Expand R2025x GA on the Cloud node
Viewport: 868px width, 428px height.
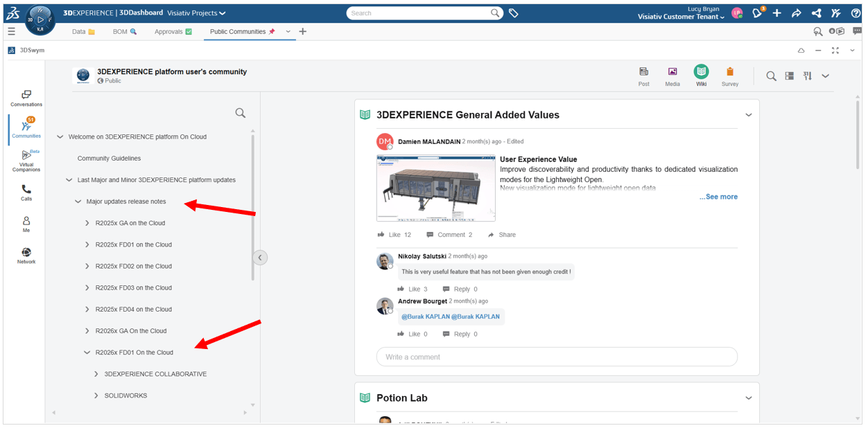click(x=87, y=223)
